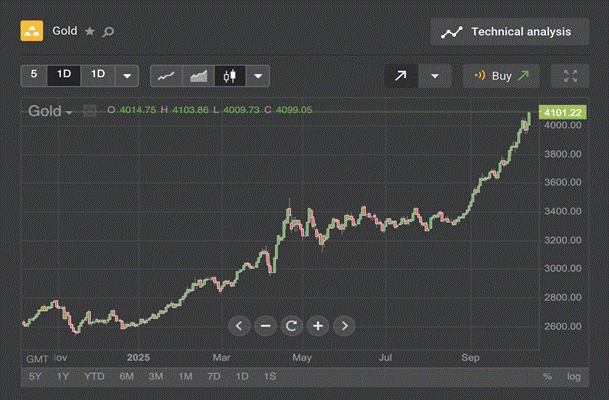The image size is (609, 400).
Task: Switch to the area chart icon
Action: [x=199, y=76]
